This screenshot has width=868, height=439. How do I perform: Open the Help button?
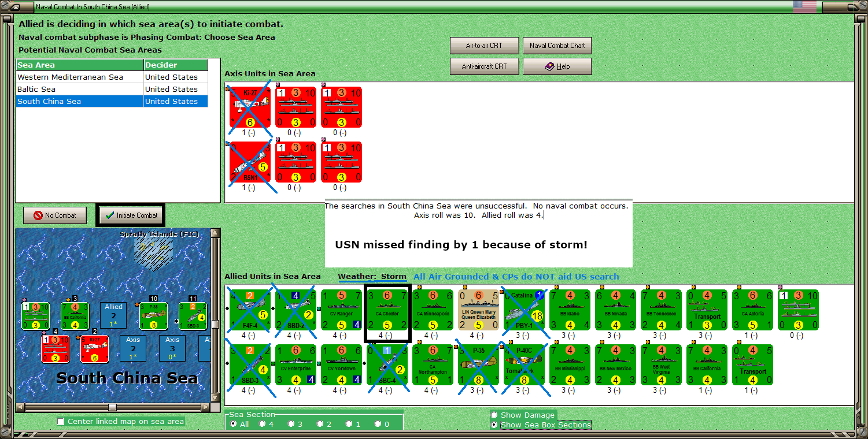point(557,66)
